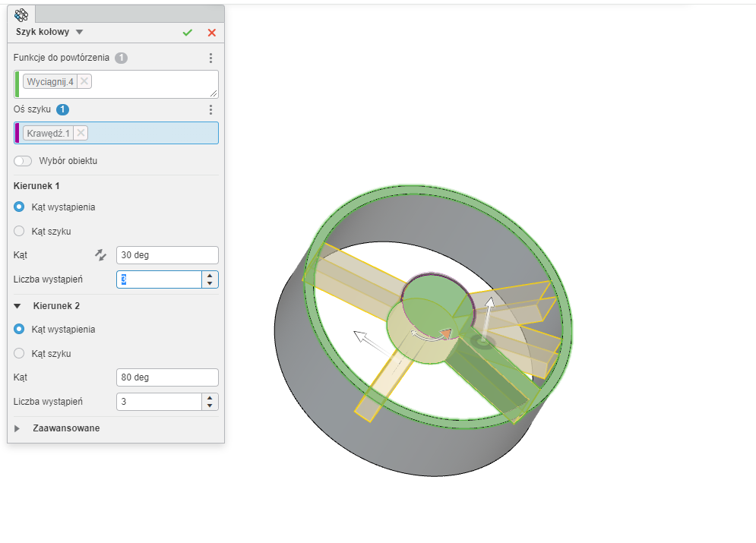Cancel the pattern with the red X
756x543 pixels.
(212, 33)
